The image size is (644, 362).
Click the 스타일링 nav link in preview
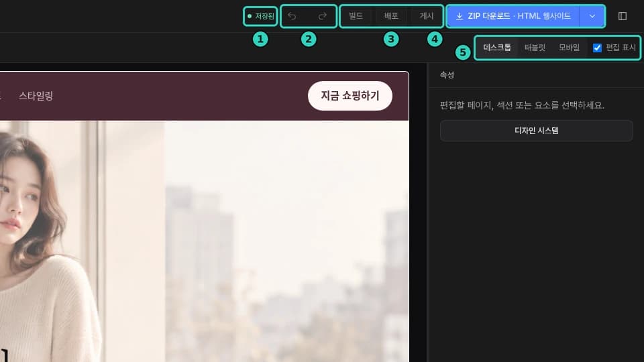click(36, 96)
